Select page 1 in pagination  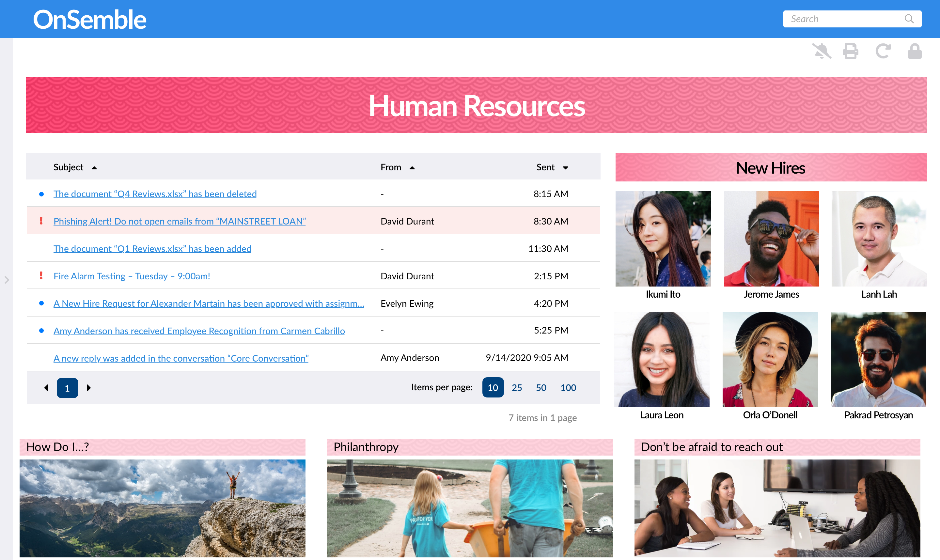[x=67, y=388]
